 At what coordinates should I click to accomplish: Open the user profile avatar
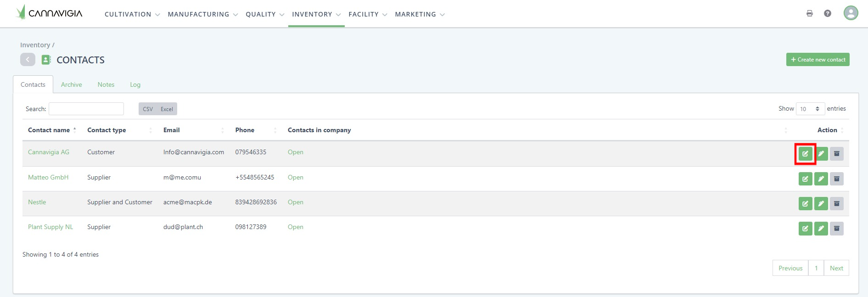tap(850, 13)
